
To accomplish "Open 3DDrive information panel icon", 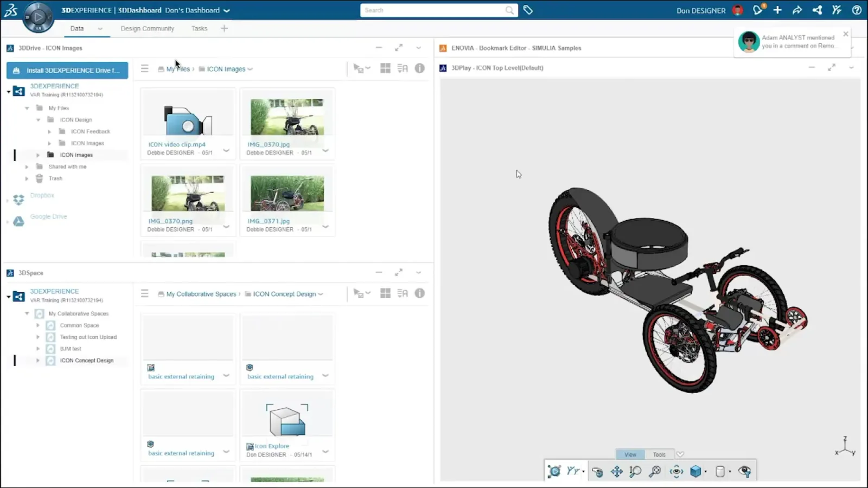I will [420, 68].
